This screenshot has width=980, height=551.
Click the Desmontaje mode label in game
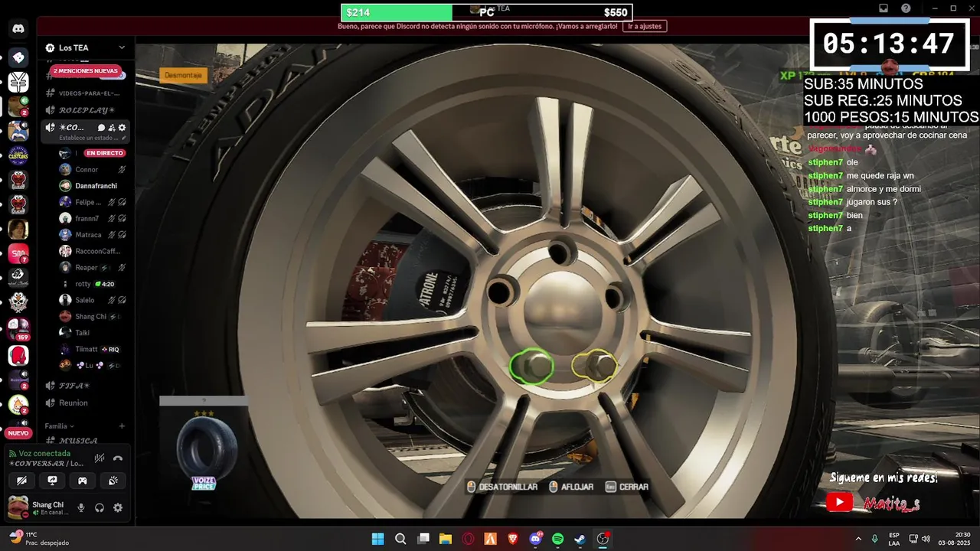[x=184, y=75]
